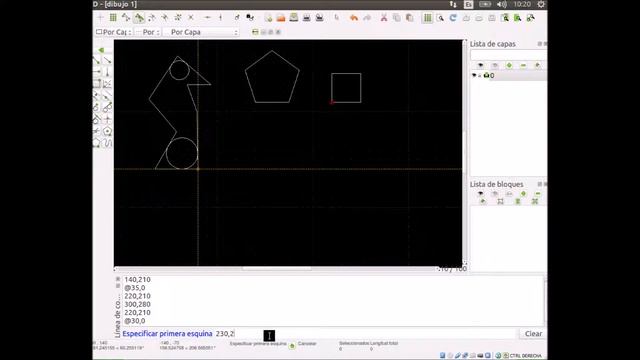The image size is (640, 360).
Task: Redraw the drawing view
Action: 453,18
